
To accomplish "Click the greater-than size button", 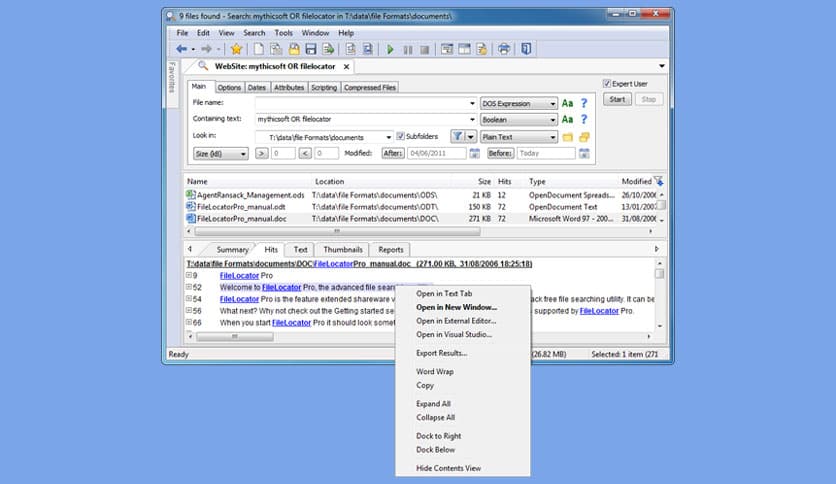I will click(261, 154).
